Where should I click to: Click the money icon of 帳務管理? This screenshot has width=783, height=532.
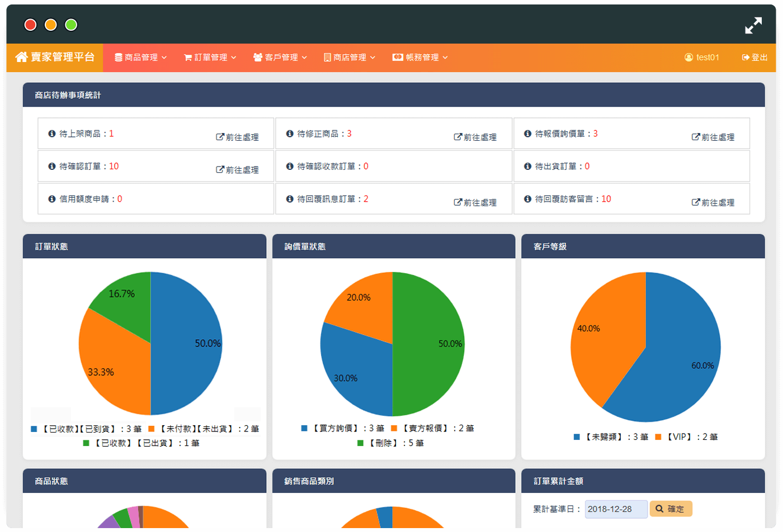click(x=398, y=58)
